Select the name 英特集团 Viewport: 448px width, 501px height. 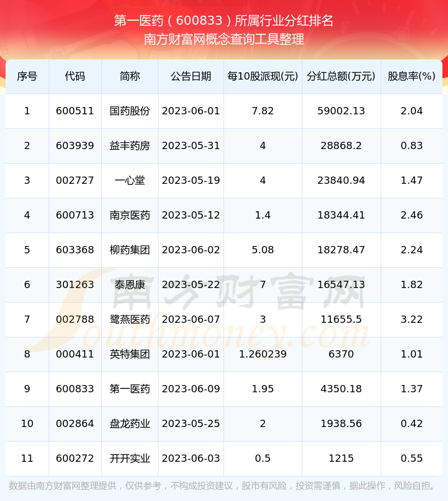130,354
